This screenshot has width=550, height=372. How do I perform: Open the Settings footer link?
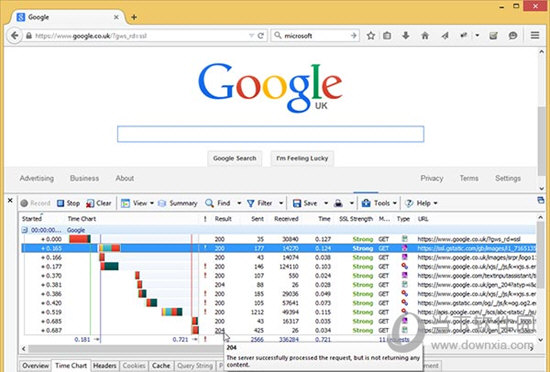pyautogui.click(x=508, y=178)
